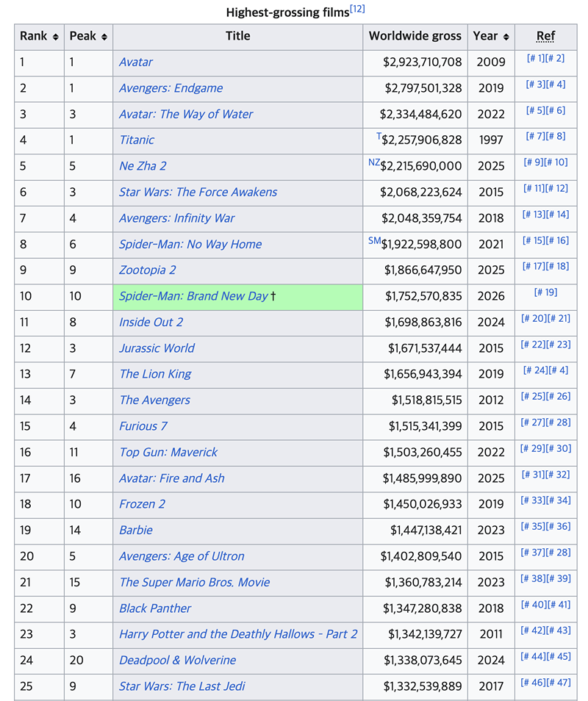Open Top Gun: Maverick link
The height and width of the screenshot is (701, 588).
click(x=168, y=452)
